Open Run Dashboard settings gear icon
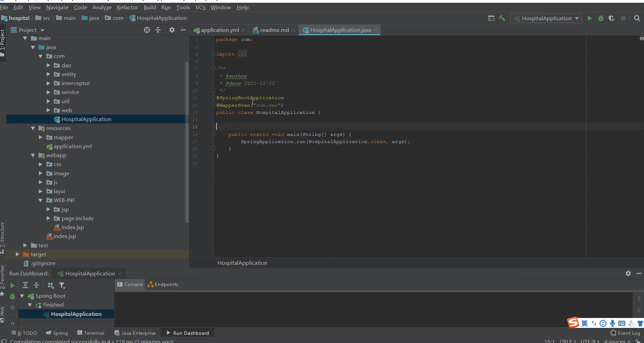Image resolution: width=644 pixels, height=343 pixels. 628,273
